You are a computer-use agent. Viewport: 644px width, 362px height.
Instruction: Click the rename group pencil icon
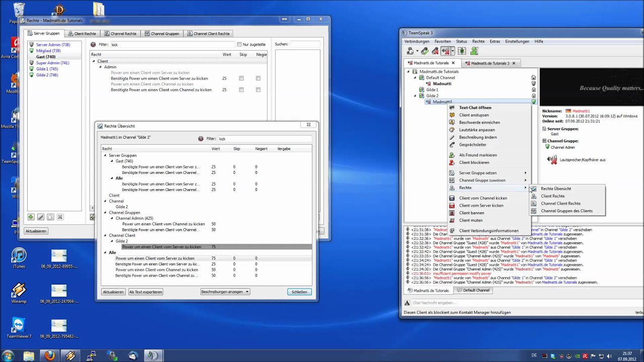coord(41,217)
